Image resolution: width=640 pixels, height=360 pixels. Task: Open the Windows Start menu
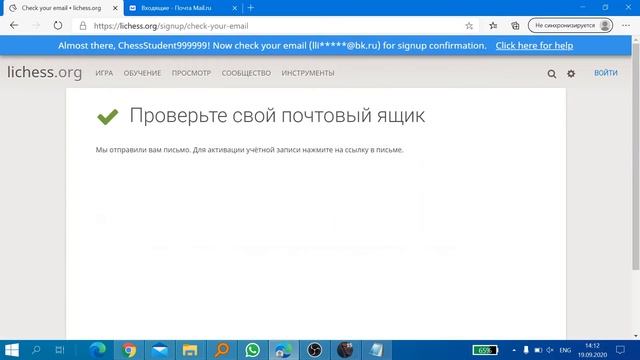11,350
